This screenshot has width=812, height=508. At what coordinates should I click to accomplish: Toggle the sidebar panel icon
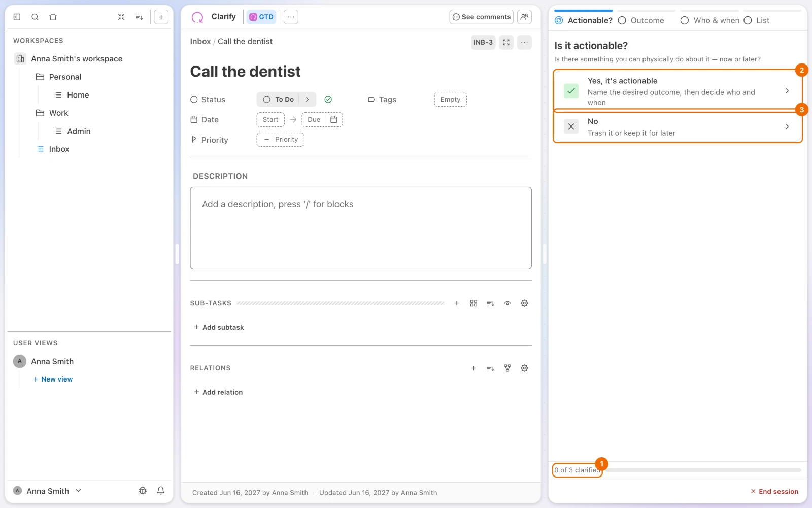pos(17,17)
